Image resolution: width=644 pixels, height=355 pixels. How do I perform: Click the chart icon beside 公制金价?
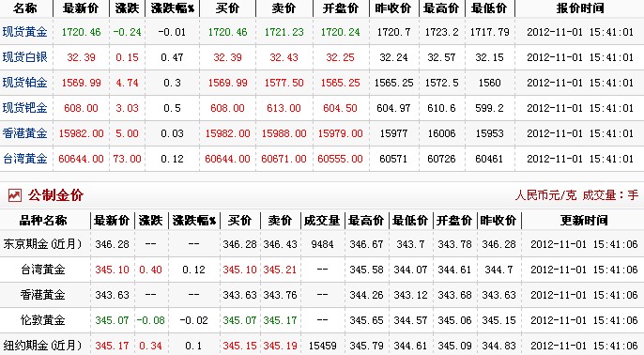pos(15,195)
